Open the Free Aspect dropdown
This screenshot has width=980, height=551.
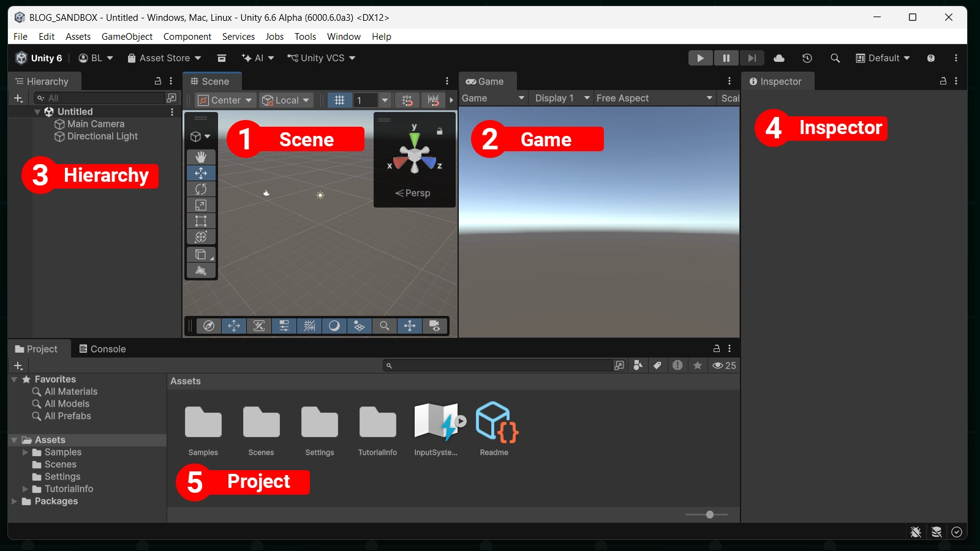coord(654,98)
